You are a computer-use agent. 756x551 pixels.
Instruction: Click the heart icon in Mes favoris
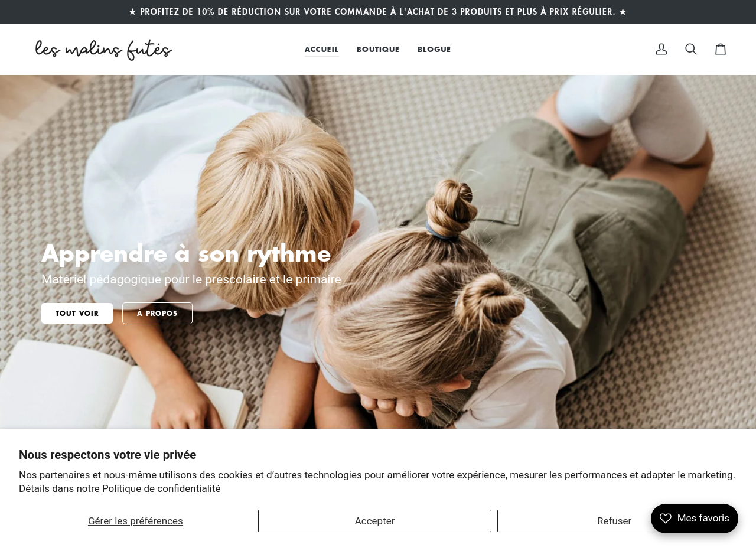(x=666, y=519)
